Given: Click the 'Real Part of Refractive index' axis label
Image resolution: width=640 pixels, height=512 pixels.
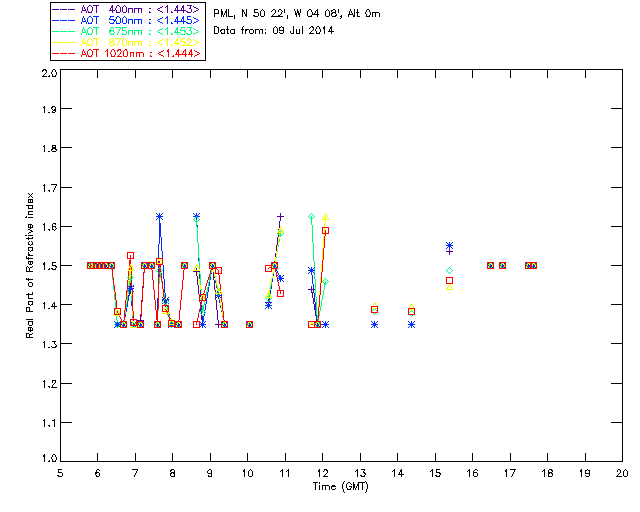Looking at the screenshot, I should [x=30, y=265].
